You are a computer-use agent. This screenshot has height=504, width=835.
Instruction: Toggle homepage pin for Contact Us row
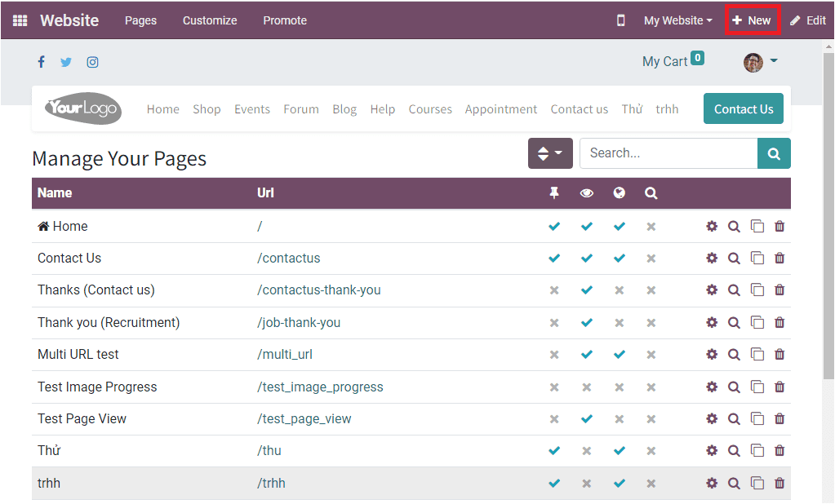coord(553,258)
